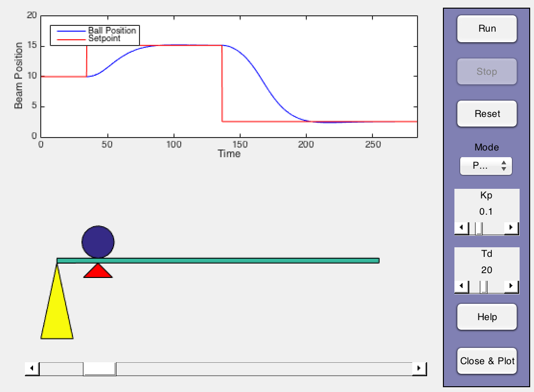Viewport: 534px width, 392px height.
Task: Select the blue ball on the beam
Action: coord(98,242)
